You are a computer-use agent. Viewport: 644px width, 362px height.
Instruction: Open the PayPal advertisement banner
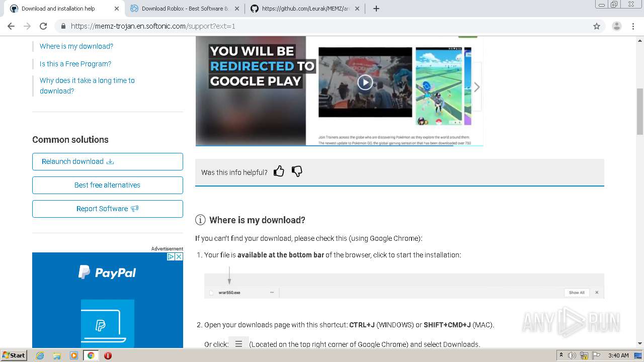click(x=108, y=300)
